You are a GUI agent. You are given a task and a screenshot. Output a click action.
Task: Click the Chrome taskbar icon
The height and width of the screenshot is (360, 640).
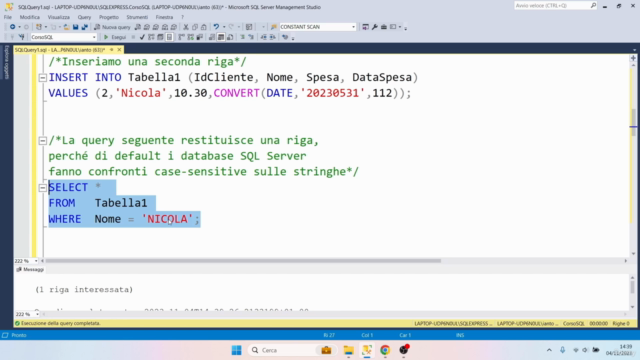385,350
